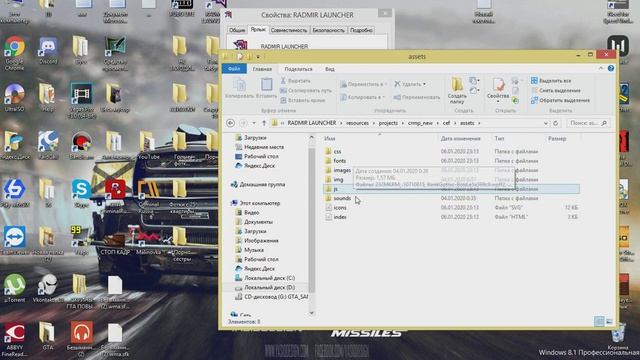Open the GTA folder on desktop
This screenshot has width=640, height=360.
(48, 336)
